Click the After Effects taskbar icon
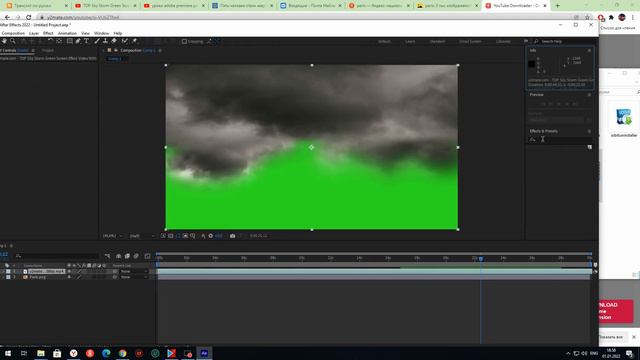 (x=204, y=353)
